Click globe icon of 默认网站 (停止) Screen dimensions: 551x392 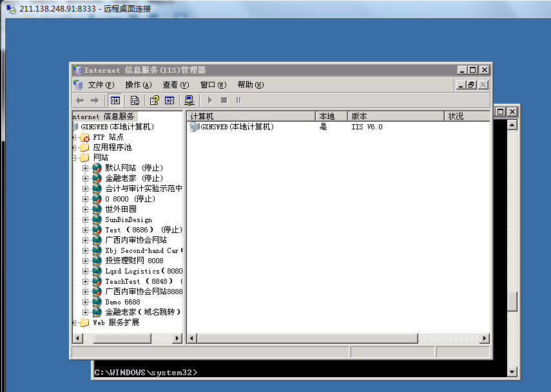pos(97,168)
